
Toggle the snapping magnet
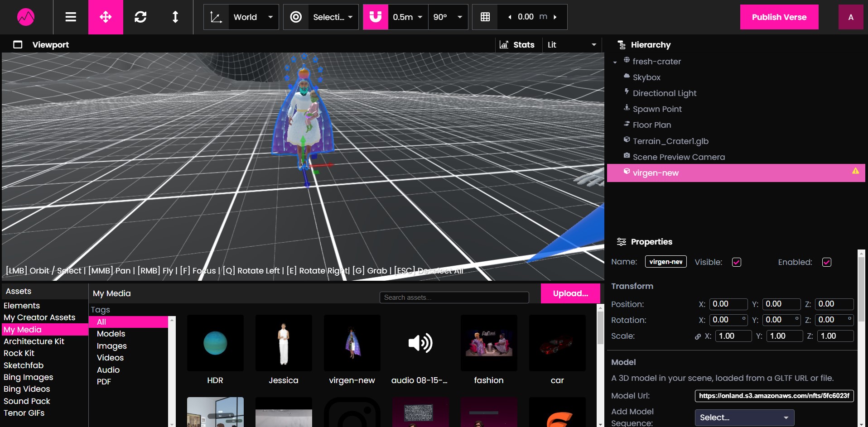[x=376, y=17]
